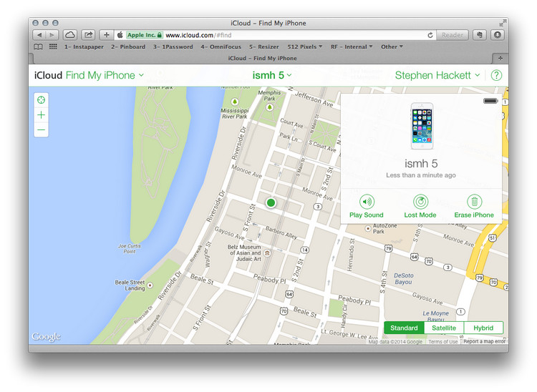The height and width of the screenshot is (392, 537).
Task: Click the Reader button
Action: pyautogui.click(x=452, y=35)
